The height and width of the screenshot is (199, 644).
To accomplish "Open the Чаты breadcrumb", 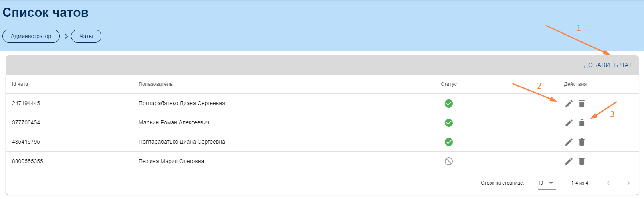I will [x=86, y=36].
